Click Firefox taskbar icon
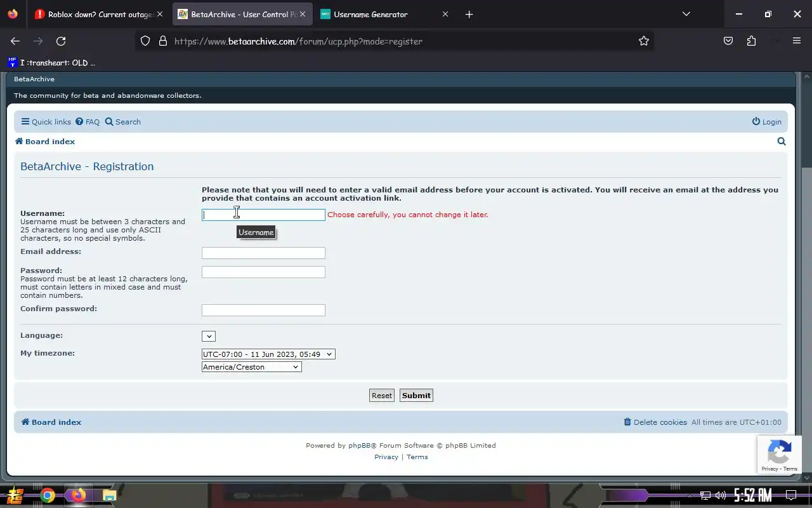The width and height of the screenshot is (812, 508). tap(78, 495)
